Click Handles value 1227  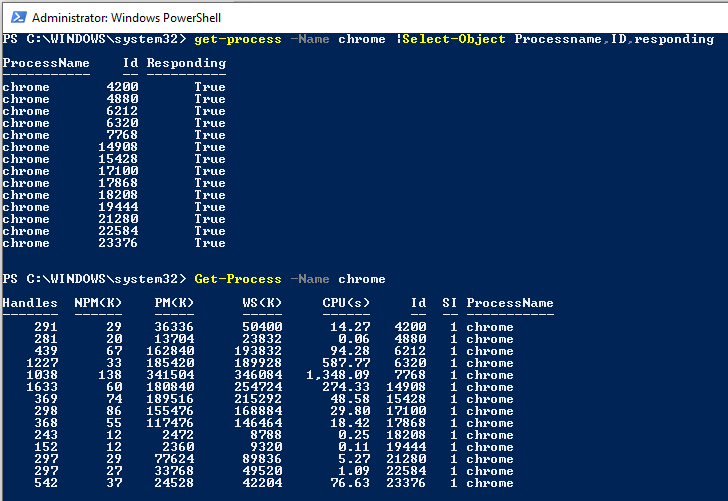[42, 363]
